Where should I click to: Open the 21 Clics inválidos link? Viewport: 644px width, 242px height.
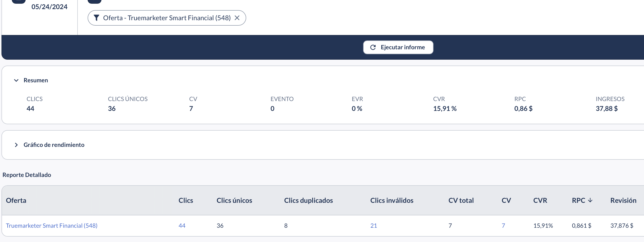tap(373, 225)
